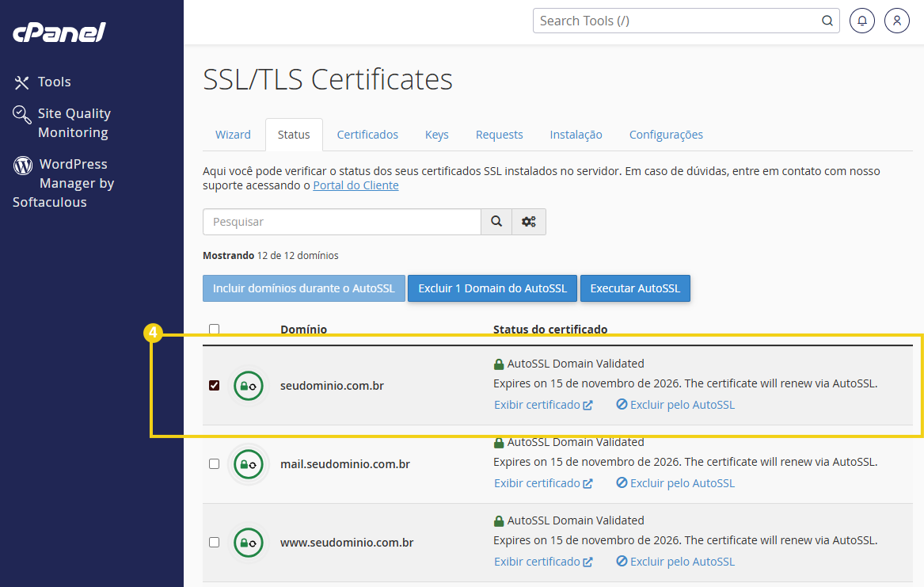Exibir certificado for mail.seudominio.com.br
The image size is (924, 587).
[x=542, y=483]
